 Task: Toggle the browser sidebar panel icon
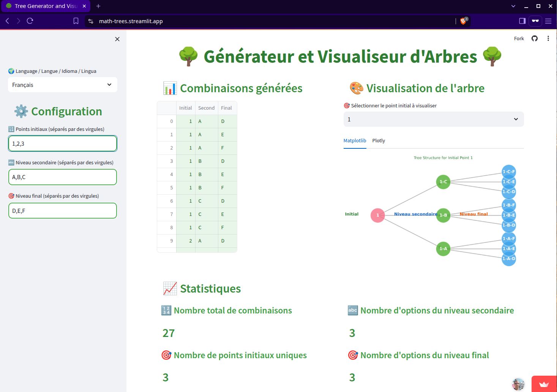click(522, 21)
